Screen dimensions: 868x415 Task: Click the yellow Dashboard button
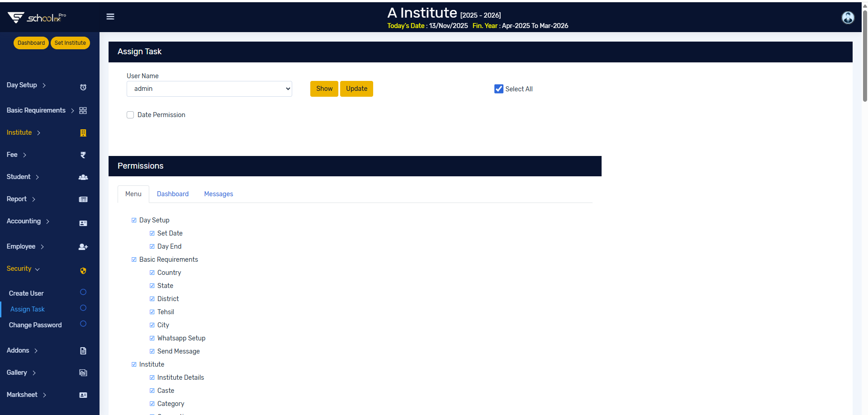point(31,43)
